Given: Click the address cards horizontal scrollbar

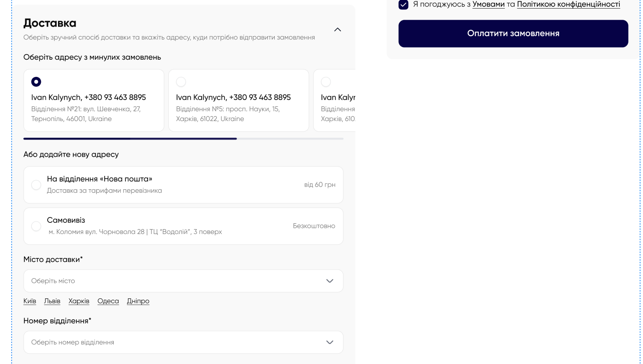Looking at the screenshot, I should tap(183, 139).
